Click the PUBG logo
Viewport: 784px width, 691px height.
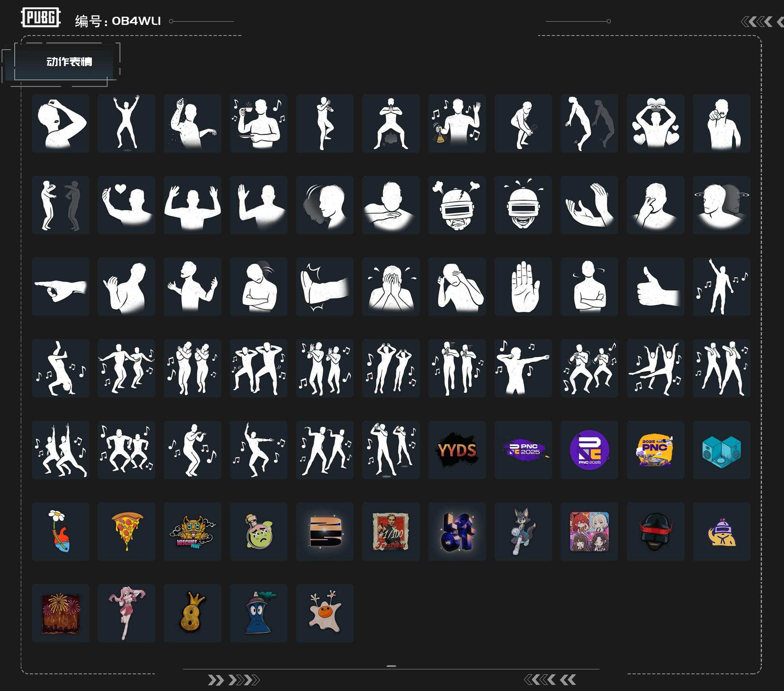[40, 18]
